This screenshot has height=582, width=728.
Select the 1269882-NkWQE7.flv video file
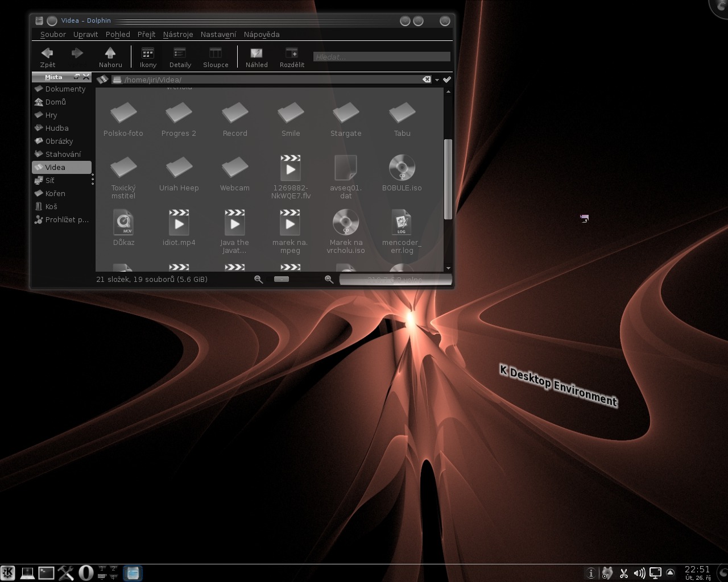click(x=291, y=177)
